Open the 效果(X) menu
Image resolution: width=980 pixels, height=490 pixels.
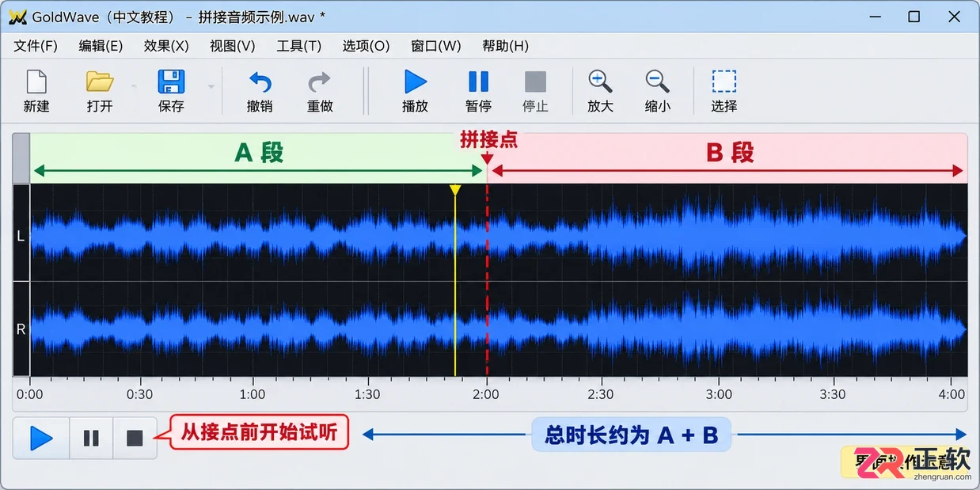tap(166, 46)
